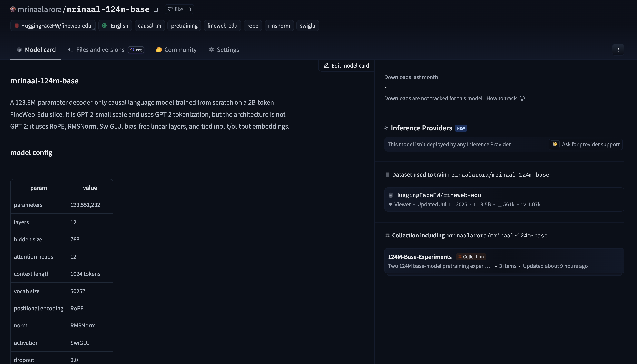Viewport: 637px width, 364px height.
Task: Click the info icon beside How to track
Action: click(522, 98)
